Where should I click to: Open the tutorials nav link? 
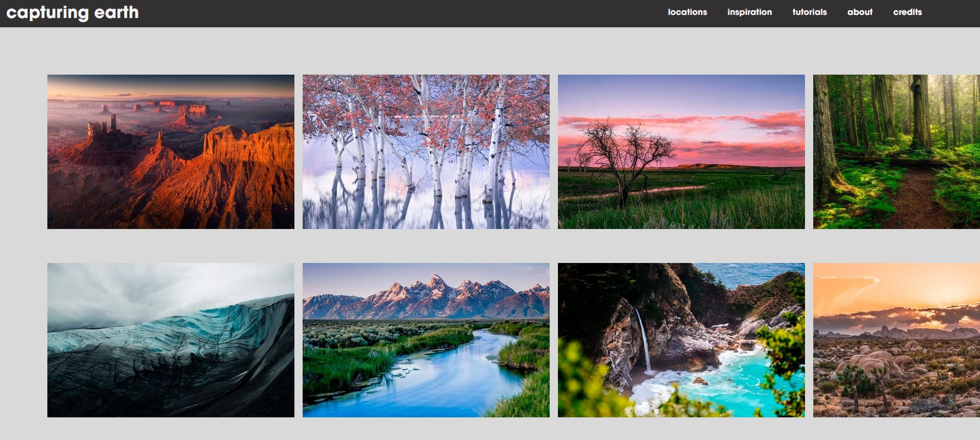coord(809,12)
